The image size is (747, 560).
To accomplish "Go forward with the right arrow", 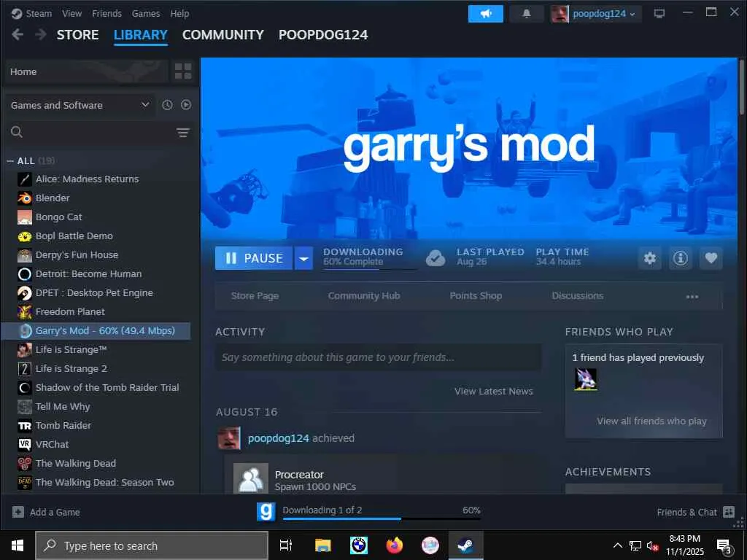I will click(x=41, y=34).
